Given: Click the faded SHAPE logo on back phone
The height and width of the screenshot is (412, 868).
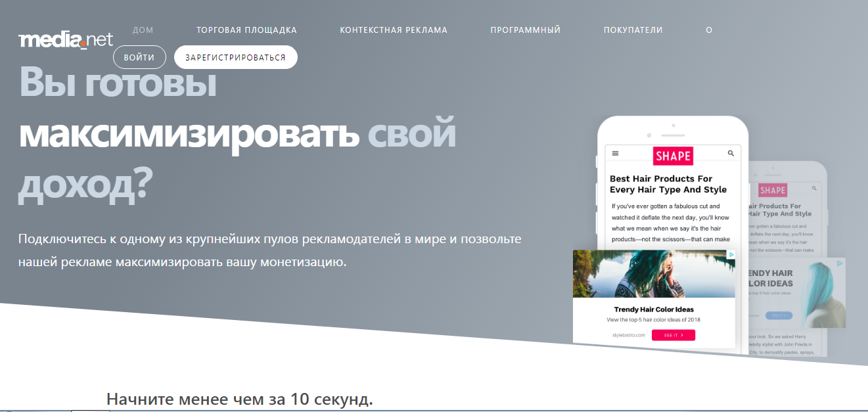Looking at the screenshot, I should point(773,190).
